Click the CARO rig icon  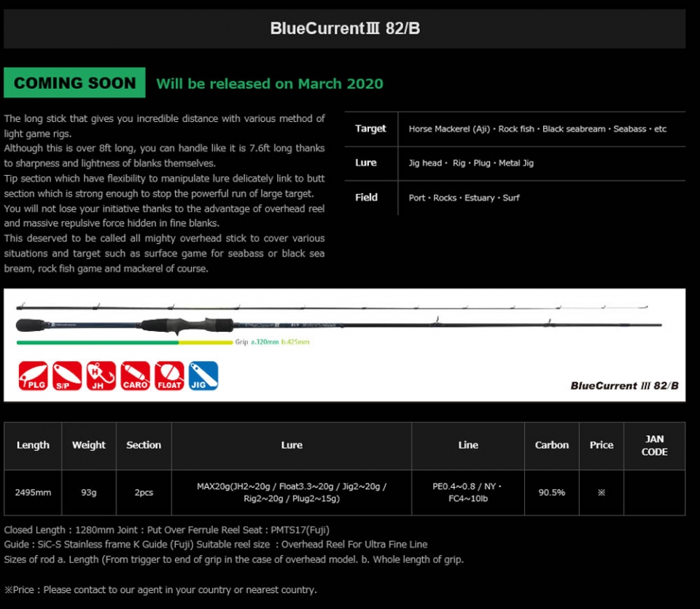pyautogui.click(x=136, y=376)
